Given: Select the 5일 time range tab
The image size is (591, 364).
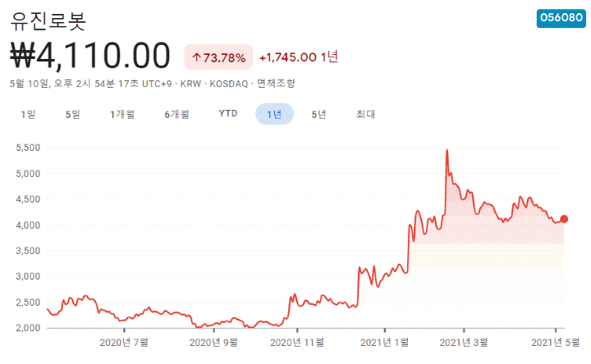Looking at the screenshot, I should 73,114.
